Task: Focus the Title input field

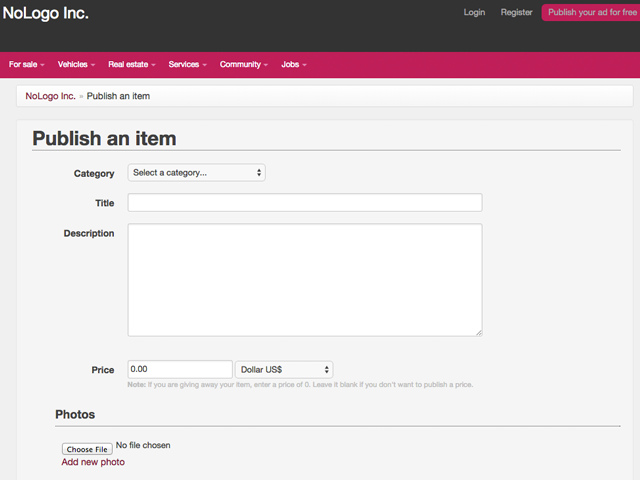Action: (305, 202)
